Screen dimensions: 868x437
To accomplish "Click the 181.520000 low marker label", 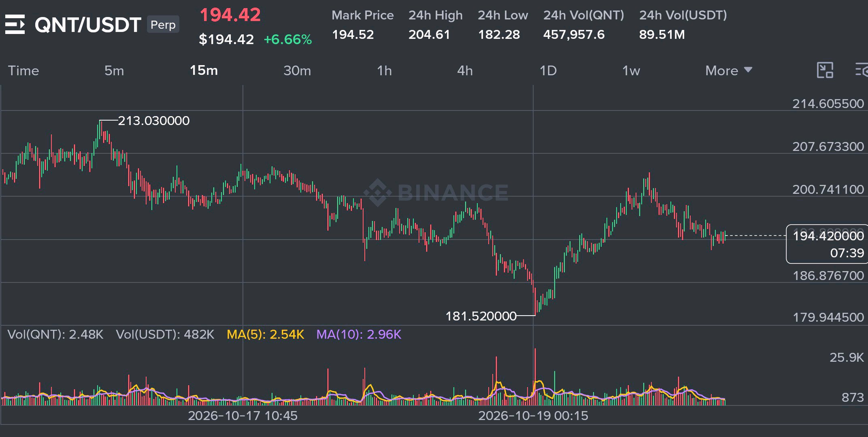I will pyautogui.click(x=481, y=316).
